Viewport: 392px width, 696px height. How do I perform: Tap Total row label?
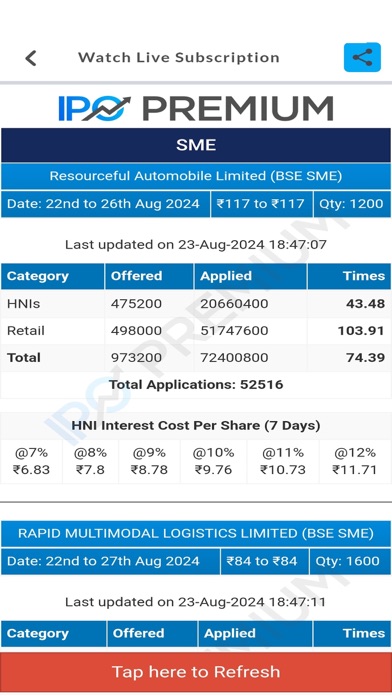tap(24, 357)
